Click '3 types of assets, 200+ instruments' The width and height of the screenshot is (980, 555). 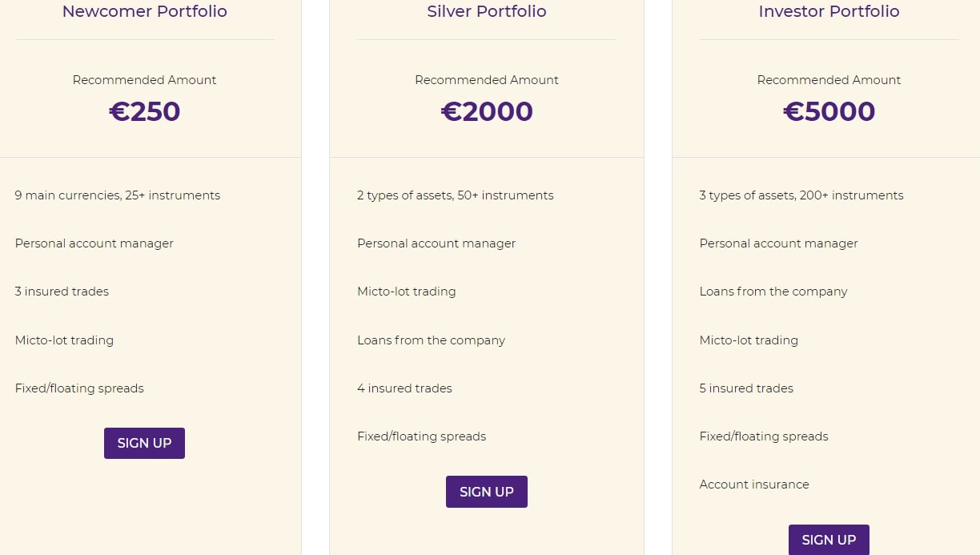[801, 195]
